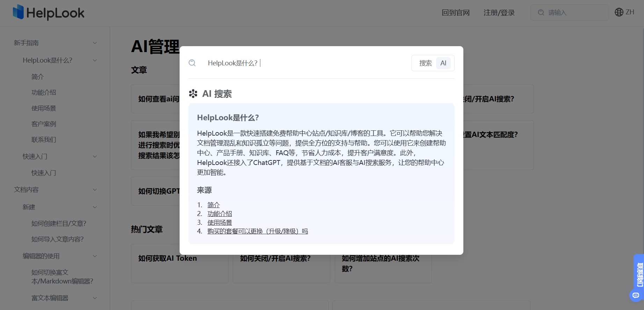
Task: Click the HelpLook logo
Action: click(49, 13)
